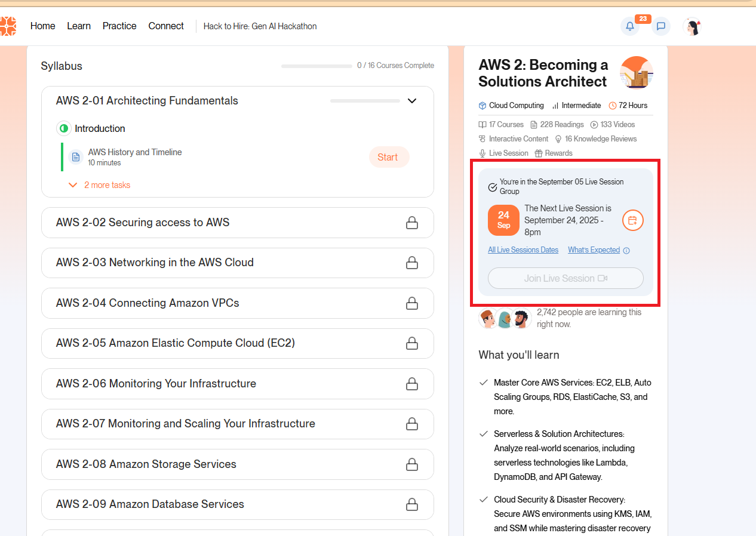The height and width of the screenshot is (536, 756).
Task: Open the Learn menu
Action: 79,26
